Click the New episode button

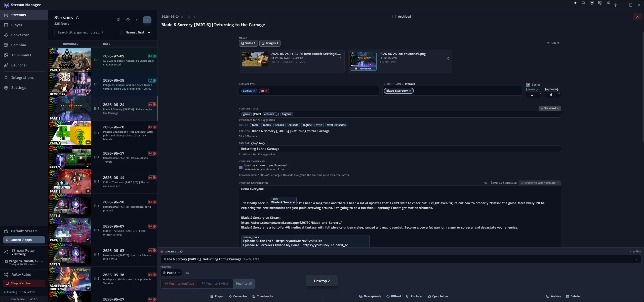[x=370, y=296]
